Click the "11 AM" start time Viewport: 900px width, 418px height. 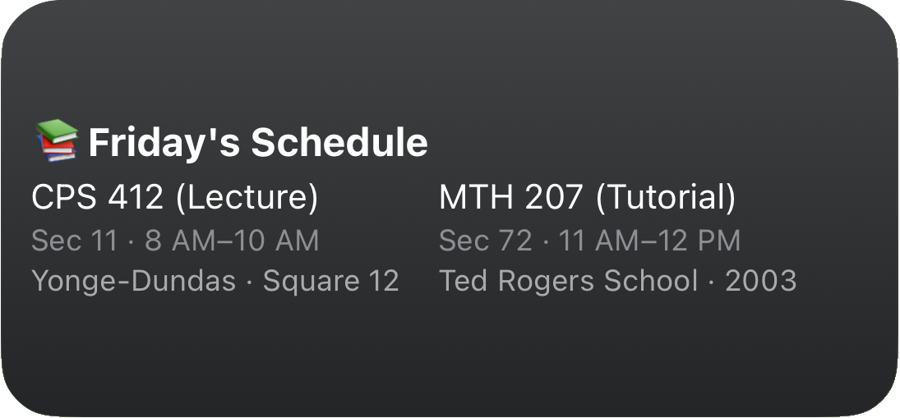tap(583, 241)
